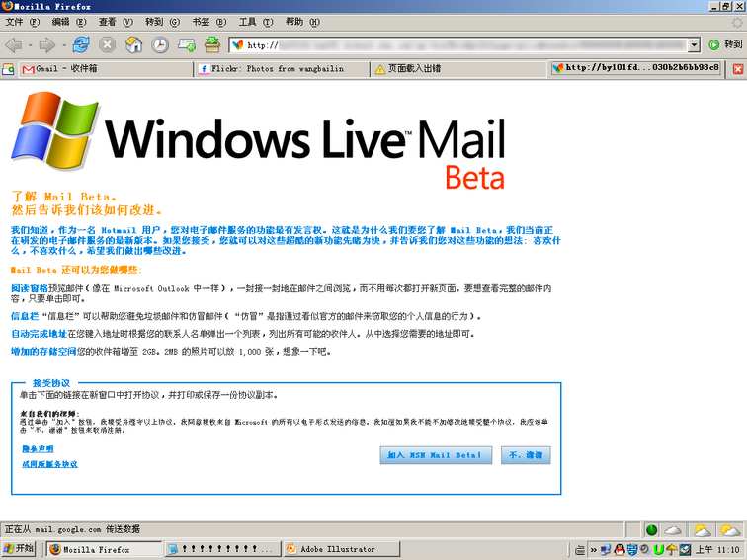Switch to the 页面载入出错 tab
The width and height of the screenshot is (747, 560).
tap(458, 69)
